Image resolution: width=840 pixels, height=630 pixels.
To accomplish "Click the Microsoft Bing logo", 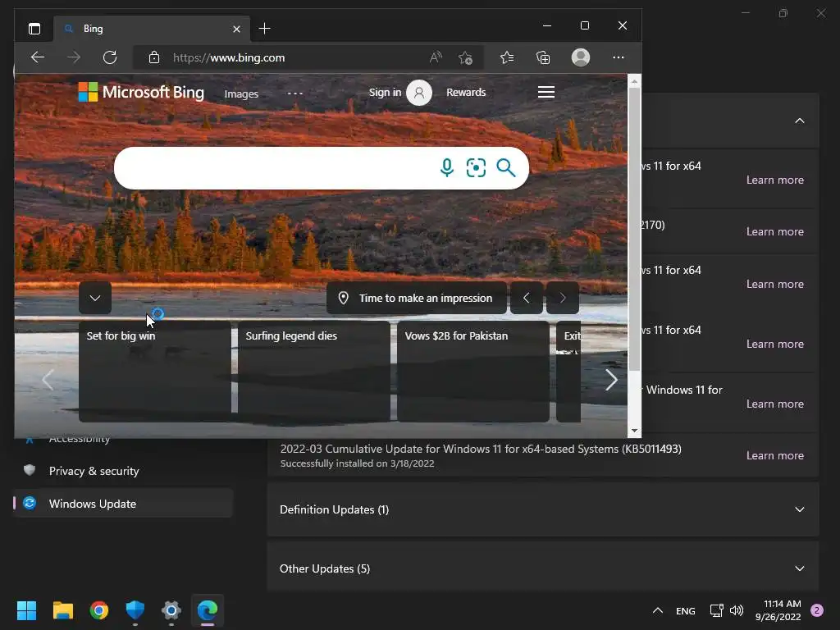I will (x=141, y=92).
